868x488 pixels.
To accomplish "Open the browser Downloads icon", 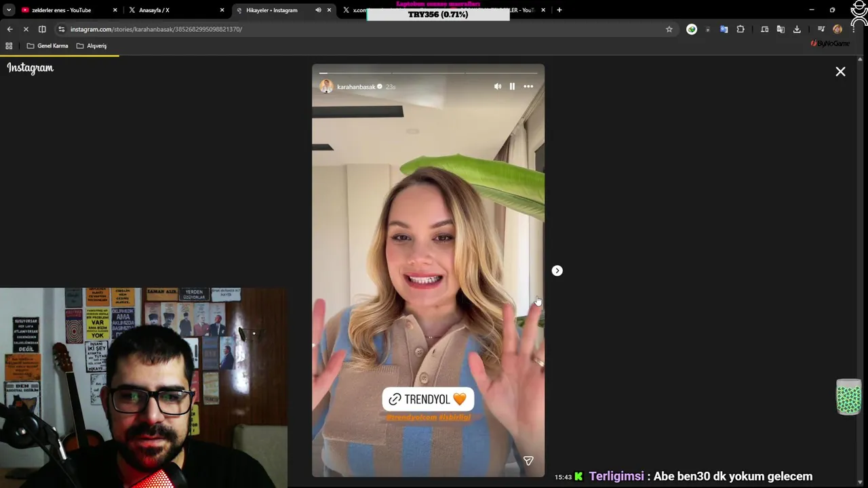I will tap(797, 29).
